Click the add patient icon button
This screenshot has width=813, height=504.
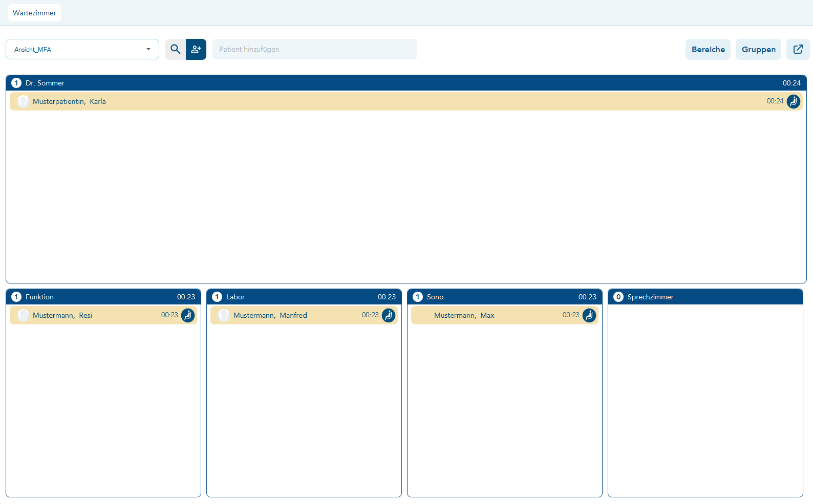[x=196, y=49]
